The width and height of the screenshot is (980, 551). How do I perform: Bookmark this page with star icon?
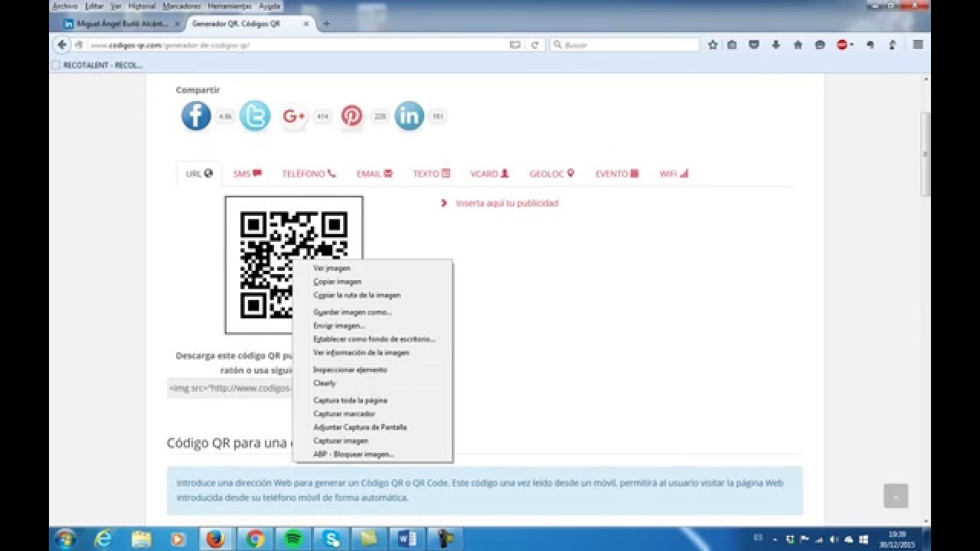(713, 45)
